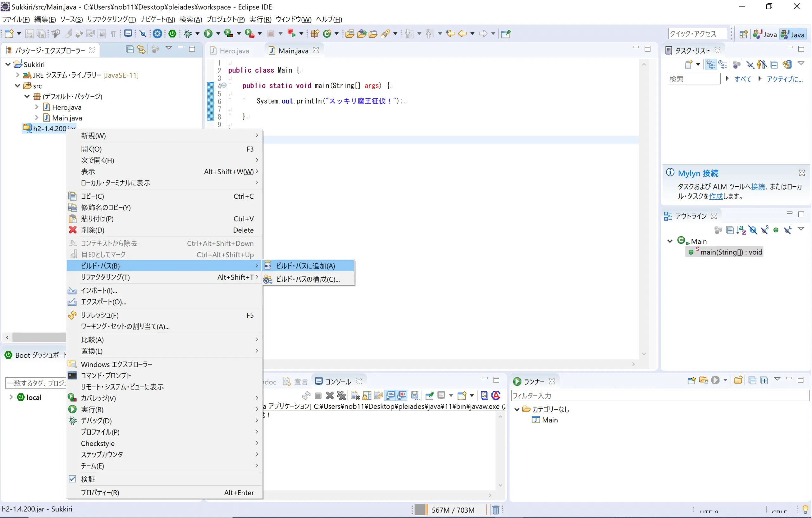Screen dimensions: 812x518
Task: Collapse all in Package Explorer
Action: pyautogui.click(x=129, y=49)
